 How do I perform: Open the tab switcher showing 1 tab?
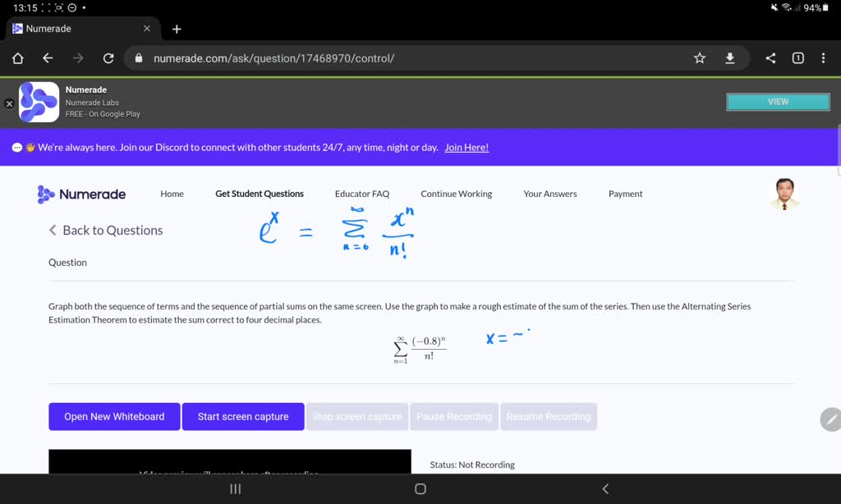tap(797, 58)
